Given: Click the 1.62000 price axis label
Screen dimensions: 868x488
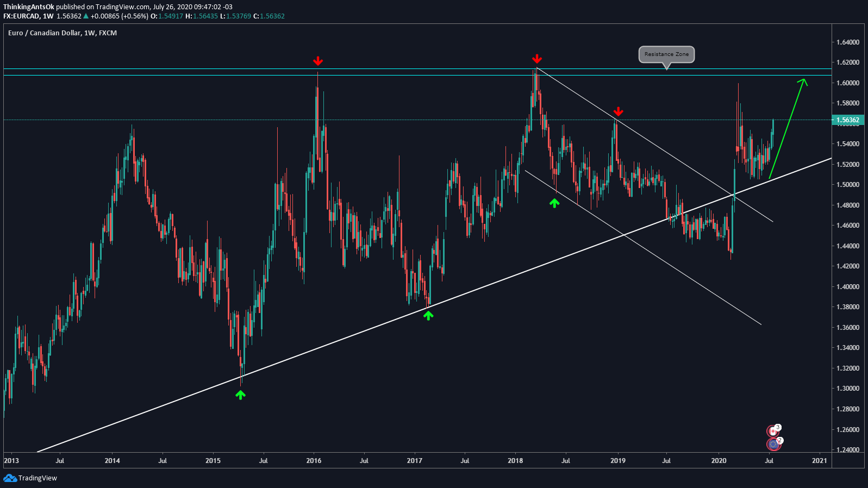Looking at the screenshot, I should coord(848,62).
